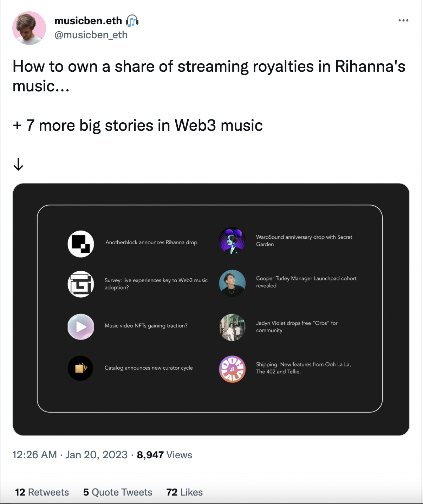Screen dimensions: 423x504
Task: Click the @musicben_eth handle
Action: 91,34
